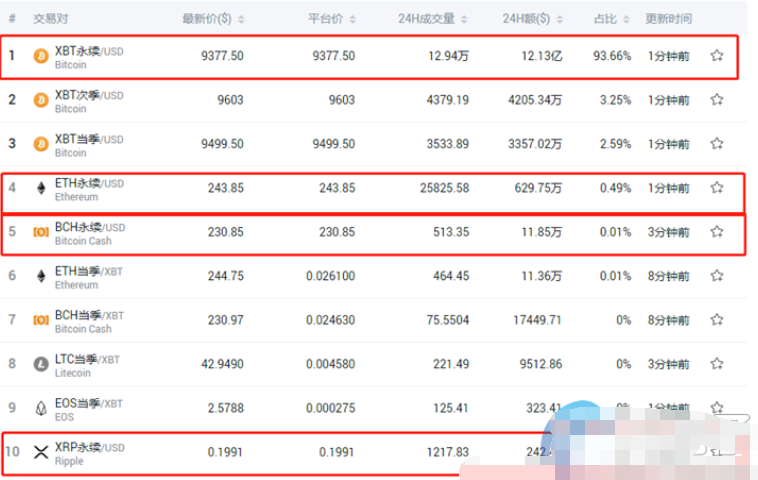Open the XBT当季/USD trading pair
The width and height of the screenshot is (758, 480).
(89, 139)
